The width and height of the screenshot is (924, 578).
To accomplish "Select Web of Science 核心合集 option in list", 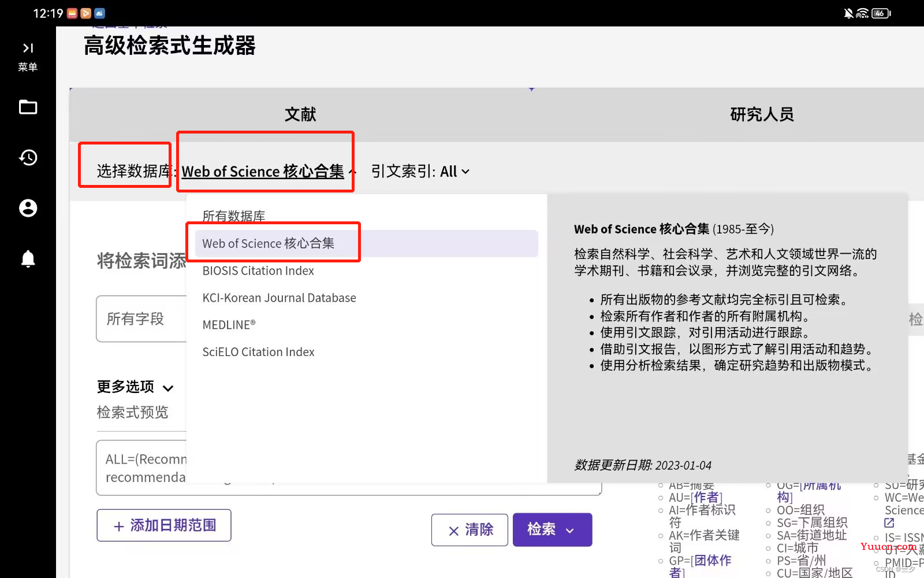I will click(x=366, y=243).
